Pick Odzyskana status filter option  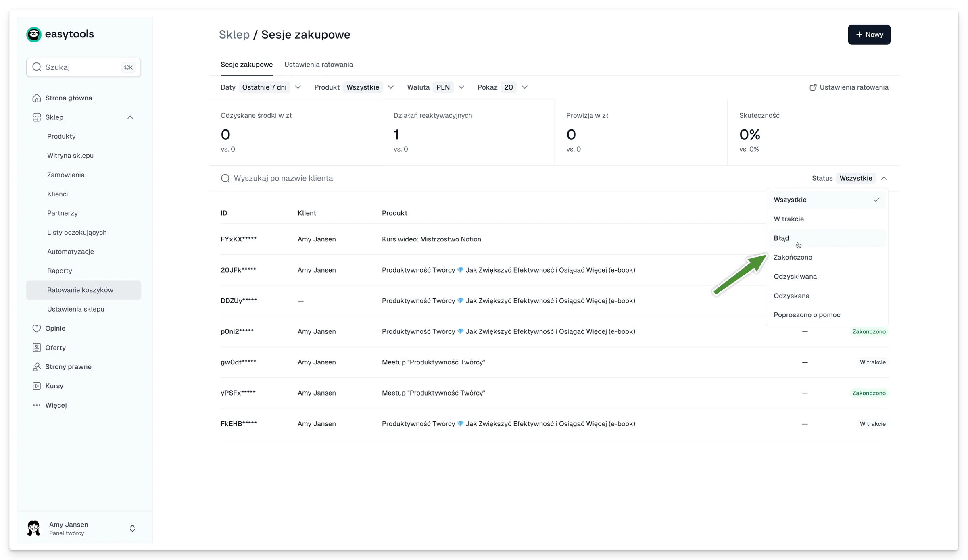click(827, 296)
